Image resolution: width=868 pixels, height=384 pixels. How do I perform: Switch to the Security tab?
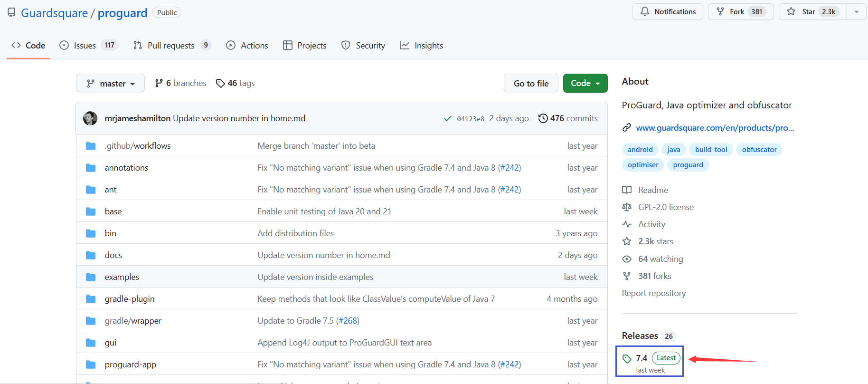click(363, 46)
